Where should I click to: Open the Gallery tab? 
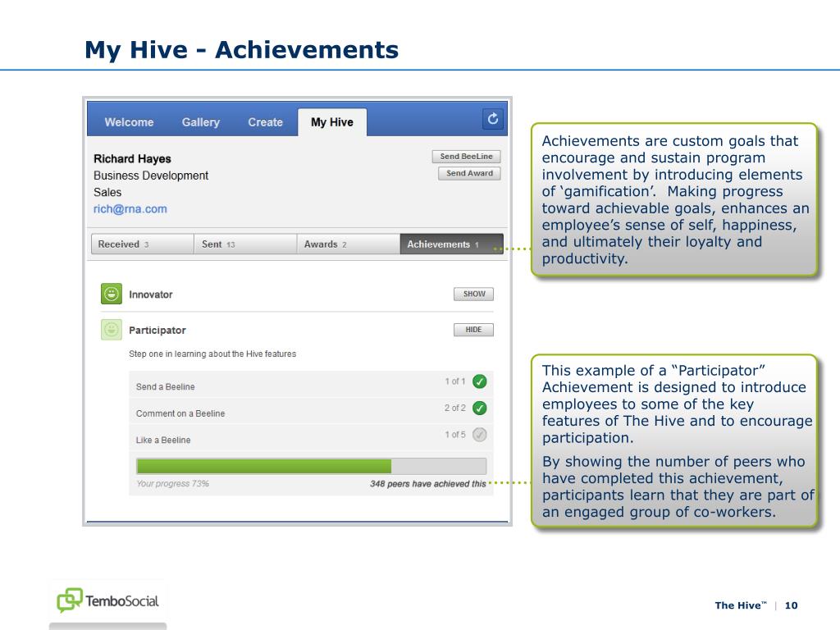(x=201, y=122)
